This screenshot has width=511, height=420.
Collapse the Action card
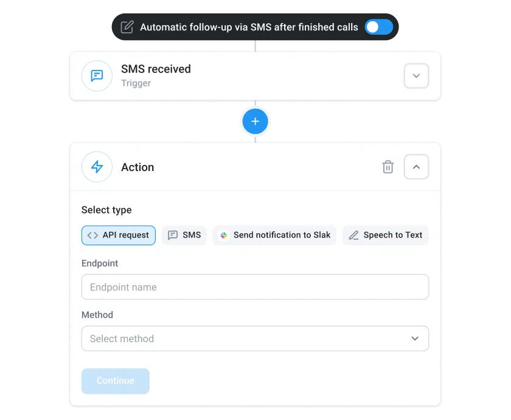pyautogui.click(x=416, y=167)
